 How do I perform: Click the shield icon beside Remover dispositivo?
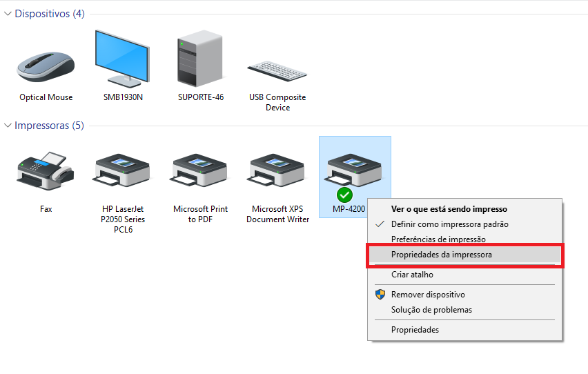380,295
